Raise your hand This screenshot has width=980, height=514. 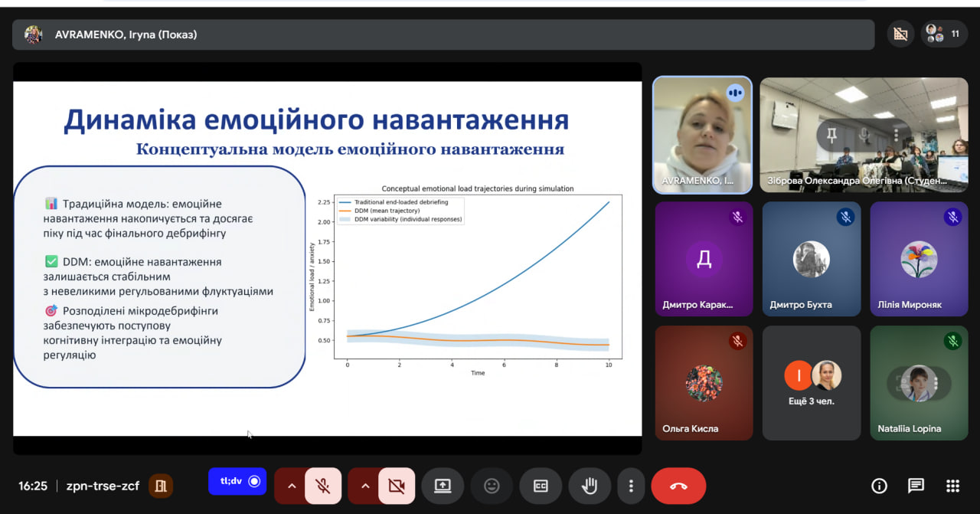pyautogui.click(x=590, y=486)
